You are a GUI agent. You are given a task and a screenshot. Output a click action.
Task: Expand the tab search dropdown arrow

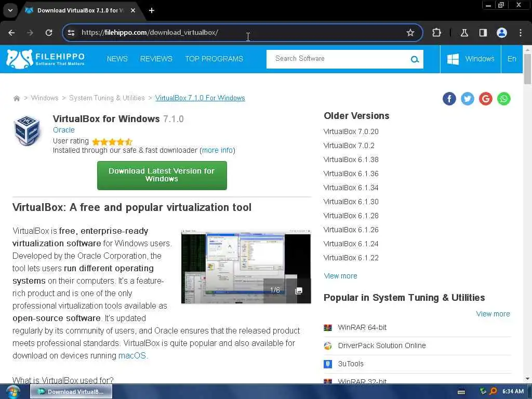pos(10,10)
